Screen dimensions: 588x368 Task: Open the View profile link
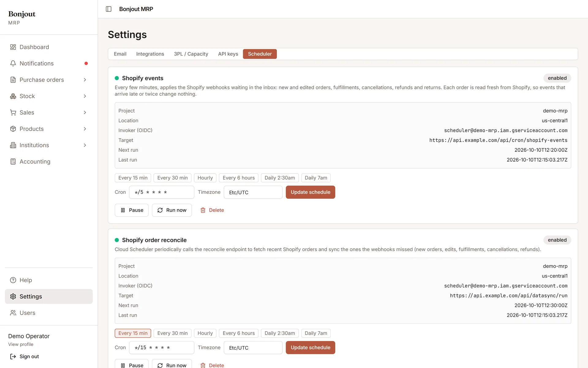[x=21, y=344]
